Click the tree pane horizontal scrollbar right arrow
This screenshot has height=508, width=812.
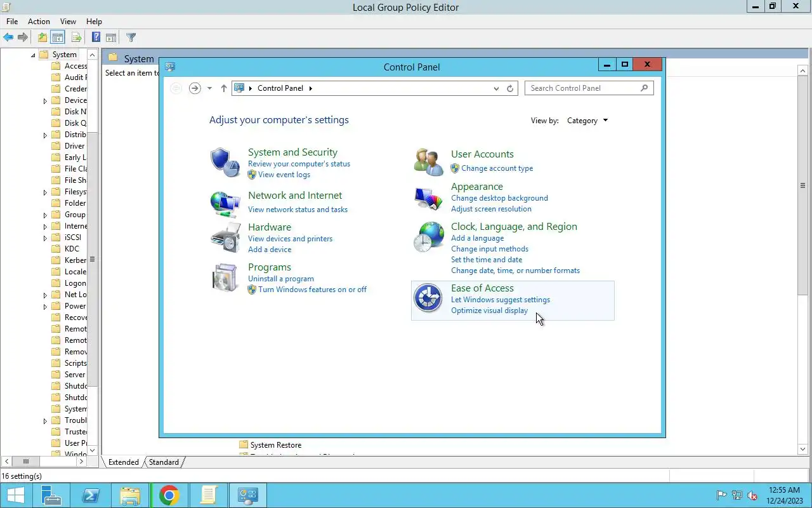click(82, 462)
